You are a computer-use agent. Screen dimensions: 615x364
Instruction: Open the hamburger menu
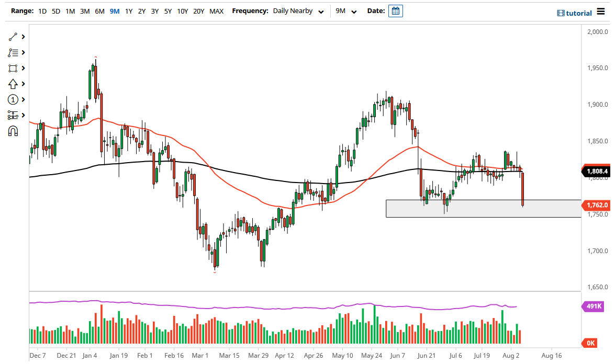[601, 12]
